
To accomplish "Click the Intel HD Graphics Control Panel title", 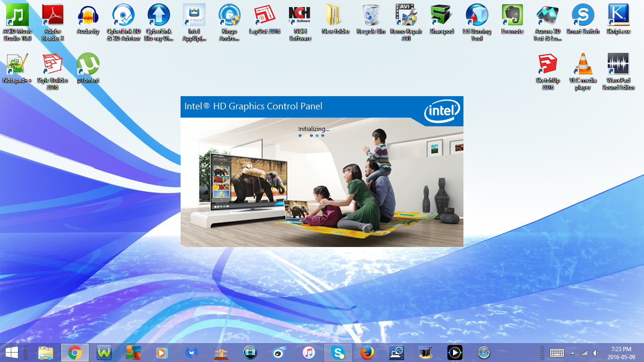I will click(x=253, y=107).
